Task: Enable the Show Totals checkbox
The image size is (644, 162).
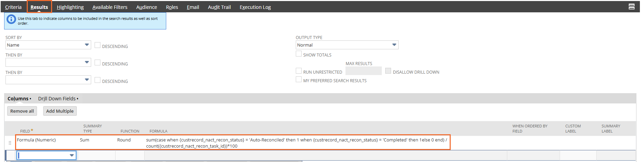Action: coord(299,54)
